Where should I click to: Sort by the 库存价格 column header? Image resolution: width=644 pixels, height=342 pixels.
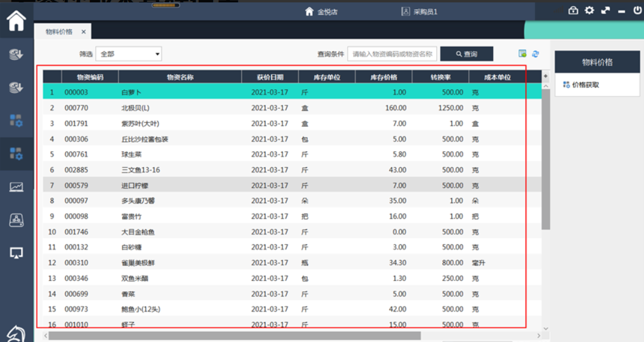(x=384, y=77)
